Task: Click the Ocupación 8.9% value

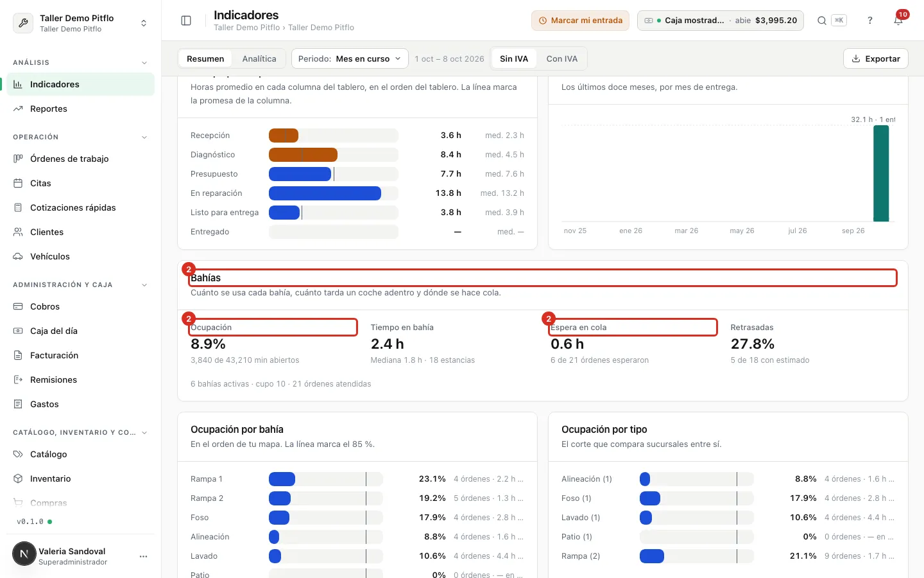Action: 208,344
